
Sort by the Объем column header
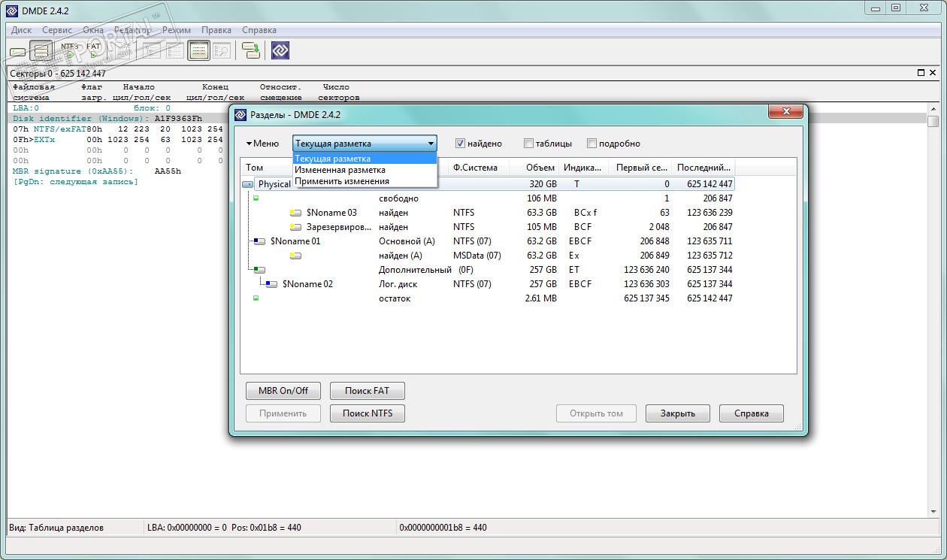click(x=534, y=168)
